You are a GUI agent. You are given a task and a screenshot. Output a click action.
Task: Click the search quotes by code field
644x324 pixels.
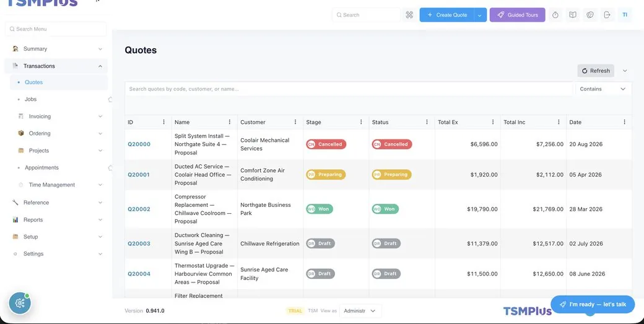click(x=349, y=89)
